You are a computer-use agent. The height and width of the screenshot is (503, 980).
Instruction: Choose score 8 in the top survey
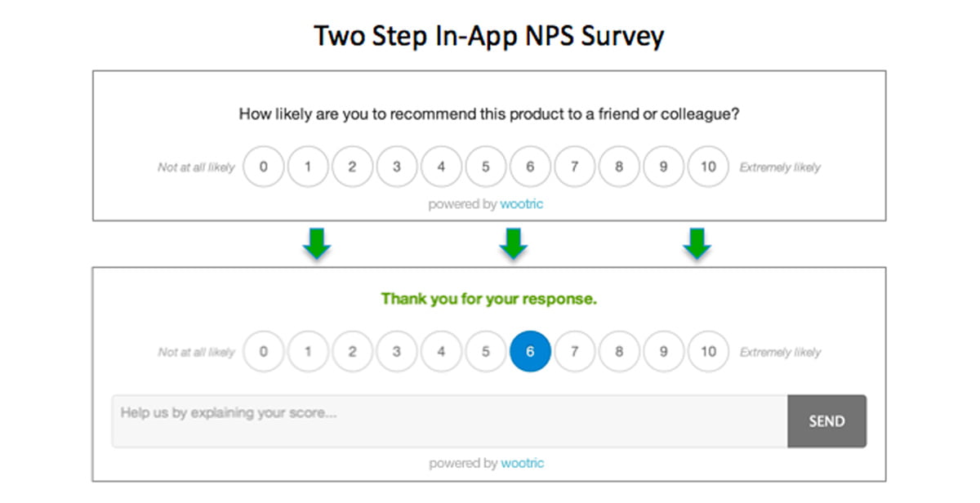click(619, 167)
